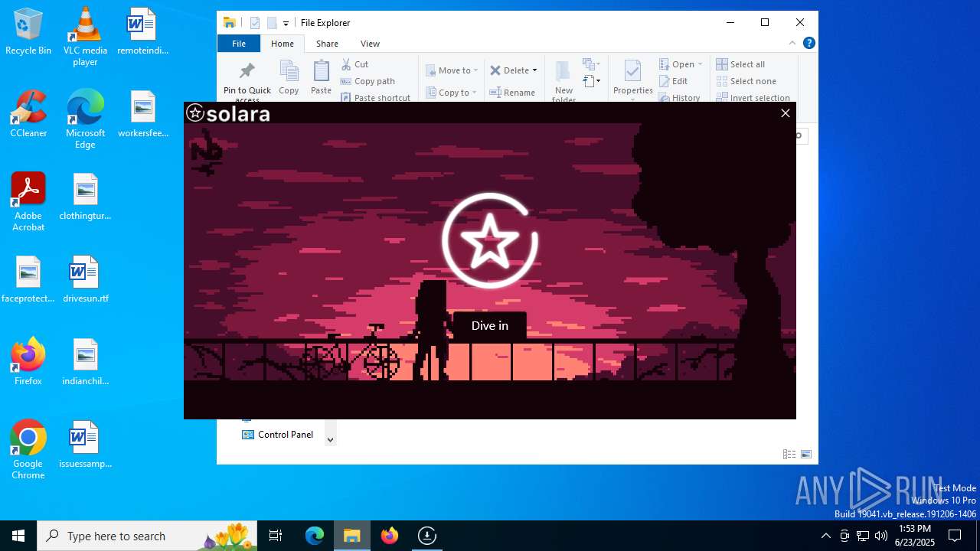Screen dimensions: 980x551
Task: Close the Solara splash window
Action: point(785,113)
